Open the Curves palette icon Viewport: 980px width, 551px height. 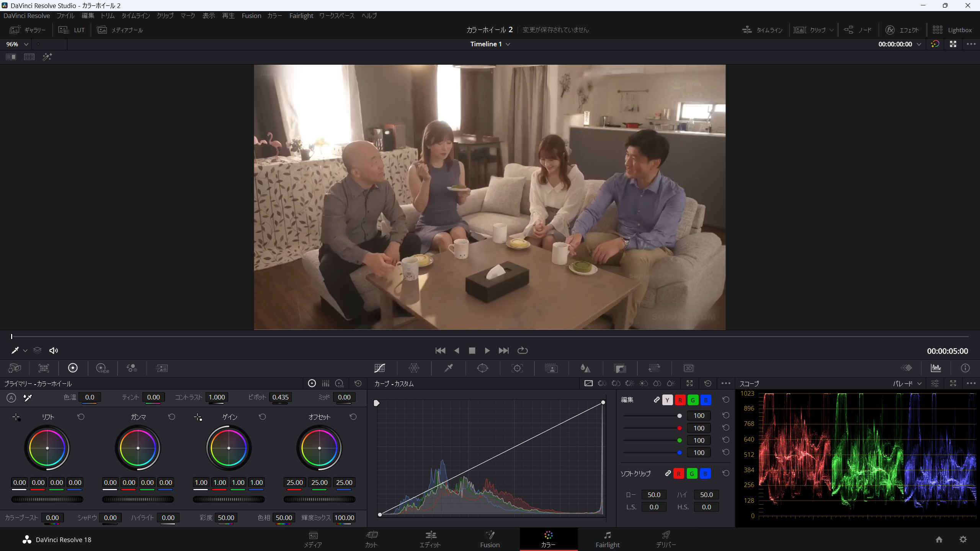(x=379, y=368)
